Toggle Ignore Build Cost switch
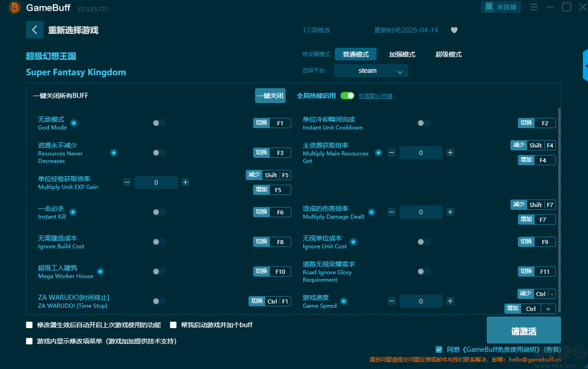The width and height of the screenshot is (588, 369). (159, 242)
